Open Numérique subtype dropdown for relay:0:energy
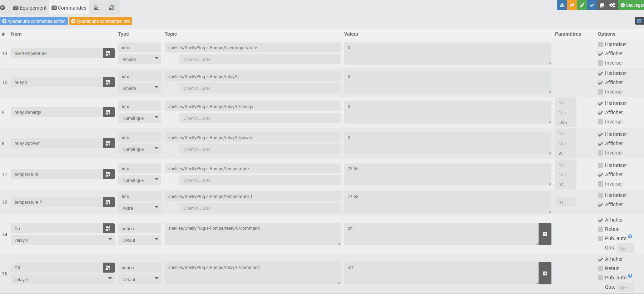Viewport: 644px width, 294px height. pos(140,118)
